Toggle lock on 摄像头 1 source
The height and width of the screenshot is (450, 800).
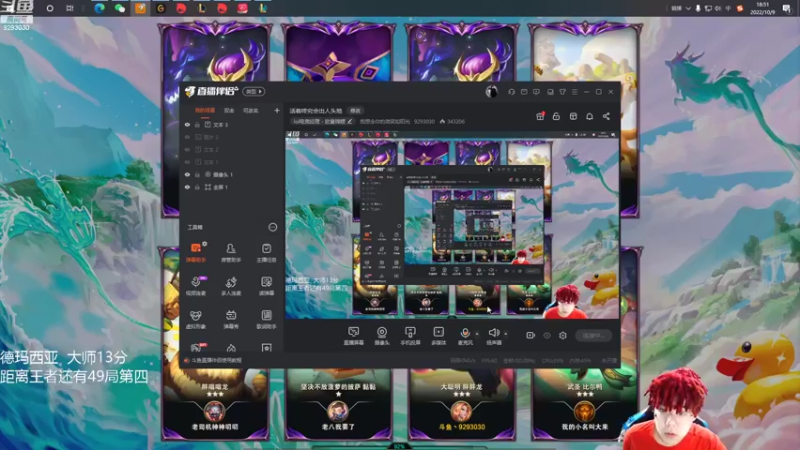point(197,174)
